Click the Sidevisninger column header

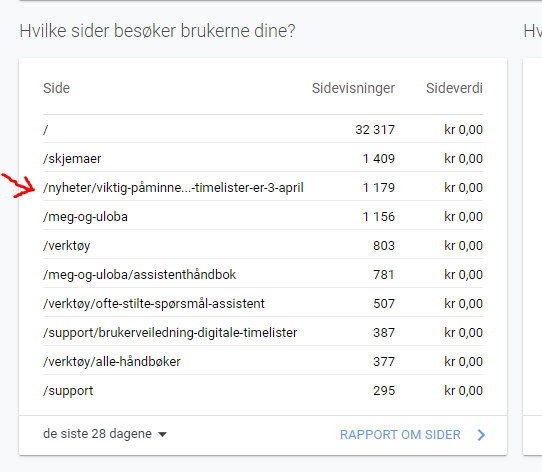coord(353,88)
